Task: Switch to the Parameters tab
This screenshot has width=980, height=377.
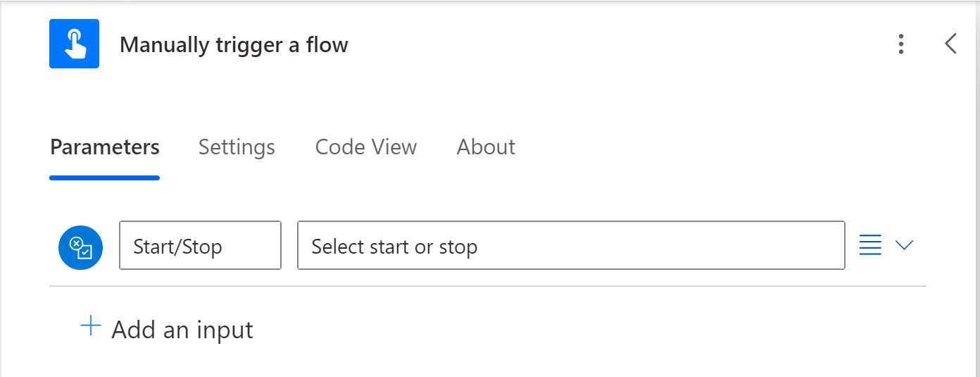Action: [x=105, y=147]
